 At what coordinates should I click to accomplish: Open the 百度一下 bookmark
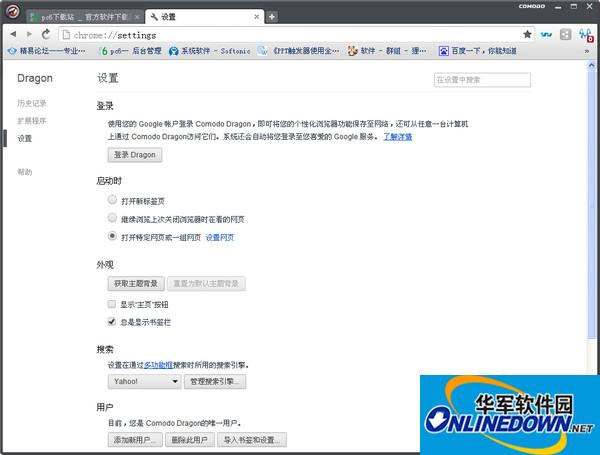(478, 51)
